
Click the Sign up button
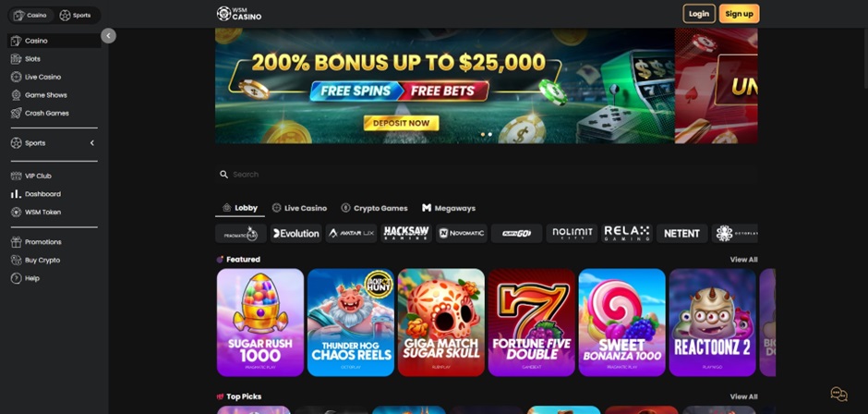(739, 14)
